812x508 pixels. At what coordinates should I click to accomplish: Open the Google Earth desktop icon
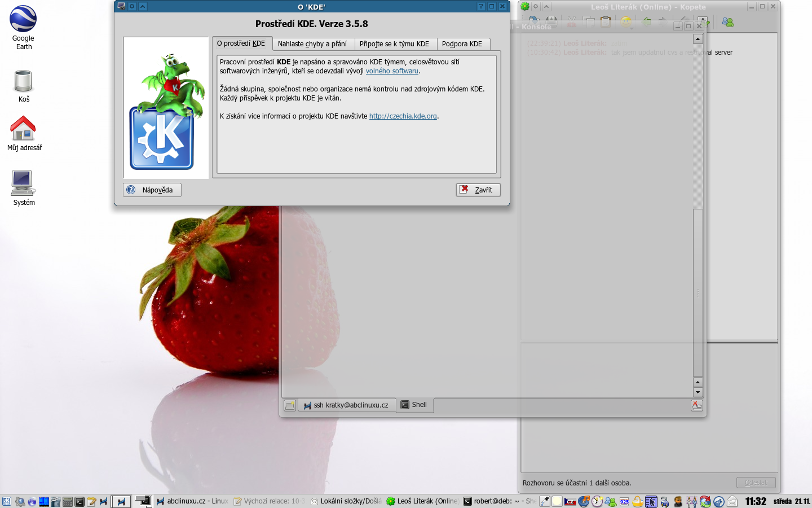[23, 27]
